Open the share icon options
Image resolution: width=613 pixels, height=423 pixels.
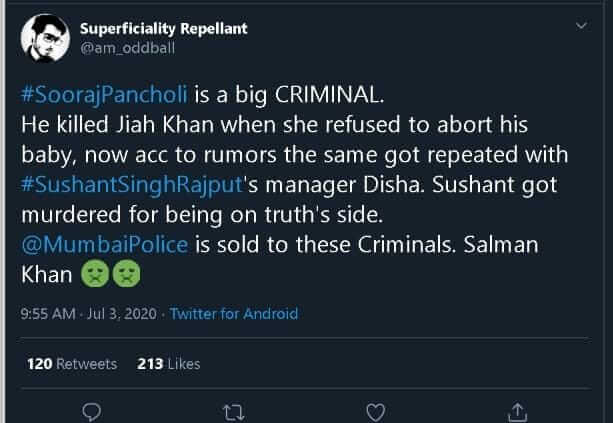pyautogui.click(x=517, y=411)
